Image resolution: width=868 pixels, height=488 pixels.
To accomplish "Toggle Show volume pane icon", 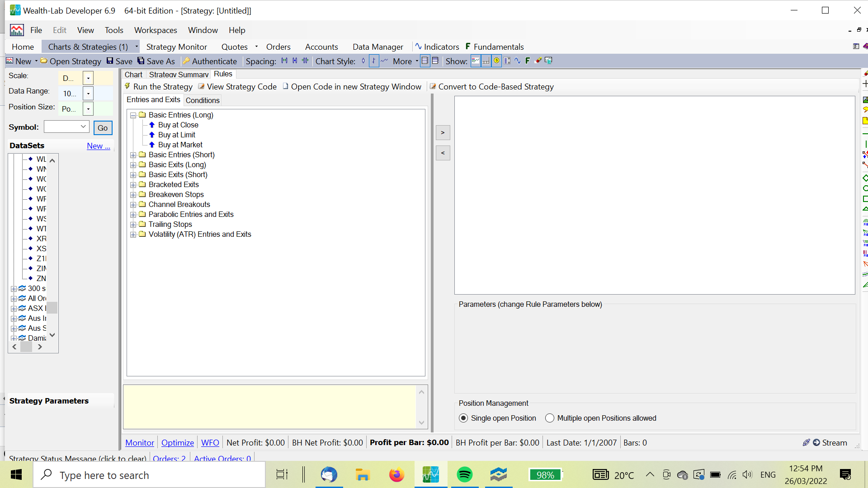I will coord(486,61).
